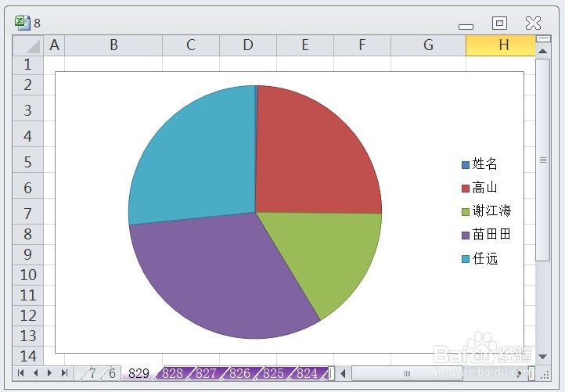This screenshot has width=565, height=392.
Task: Click blue 姓名 legend color swatch
Action: 466,165
